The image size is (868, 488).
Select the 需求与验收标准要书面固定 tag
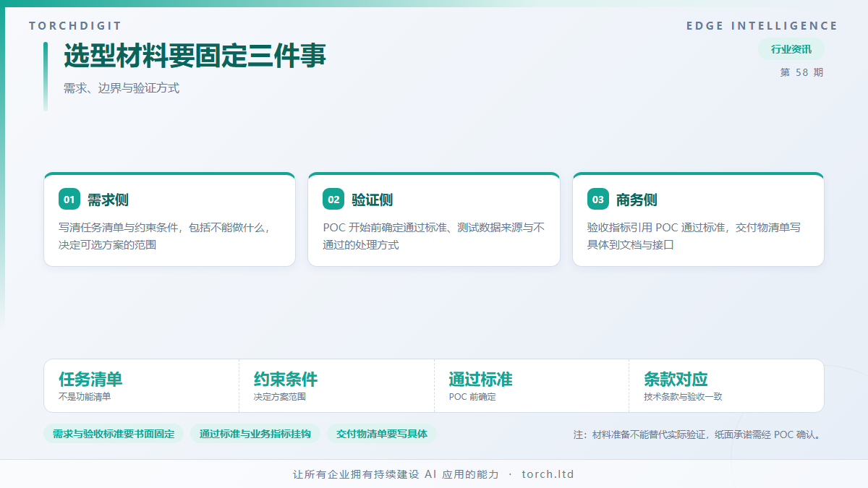(x=114, y=434)
